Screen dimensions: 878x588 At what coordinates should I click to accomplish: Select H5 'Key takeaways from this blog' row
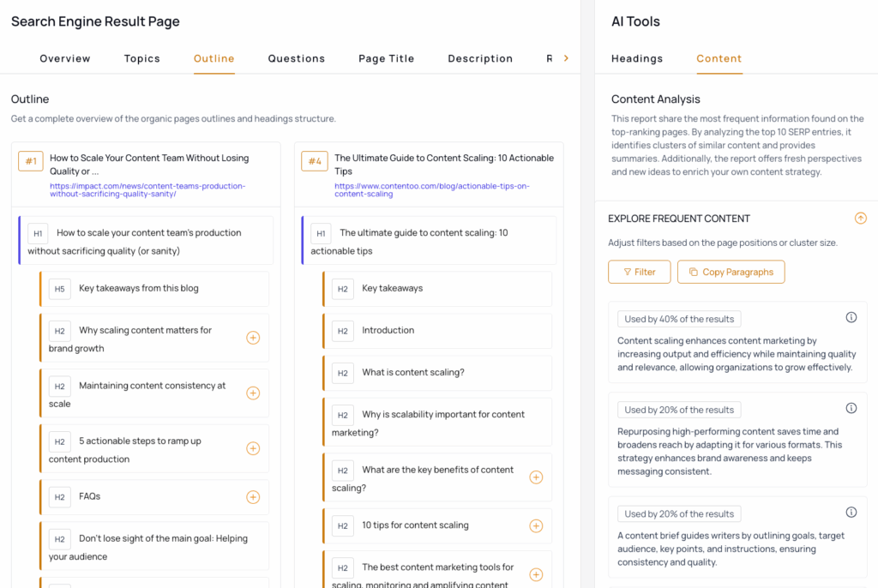(154, 289)
